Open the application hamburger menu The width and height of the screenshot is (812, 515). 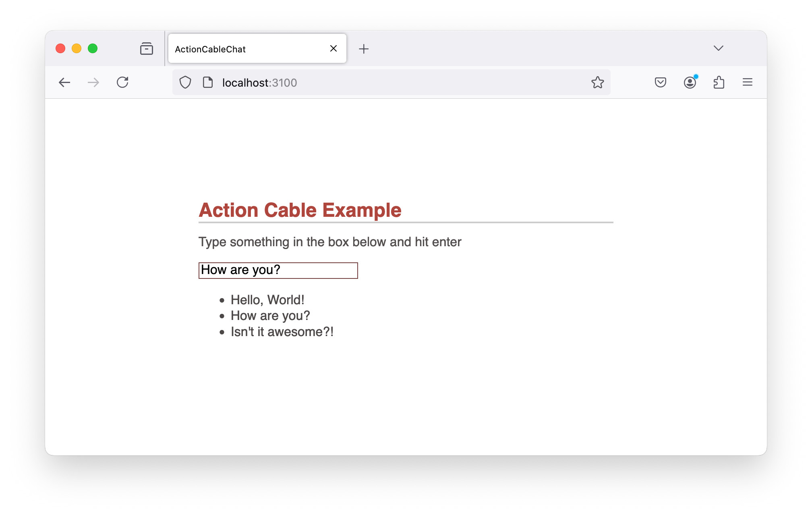(x=748, y=82)
